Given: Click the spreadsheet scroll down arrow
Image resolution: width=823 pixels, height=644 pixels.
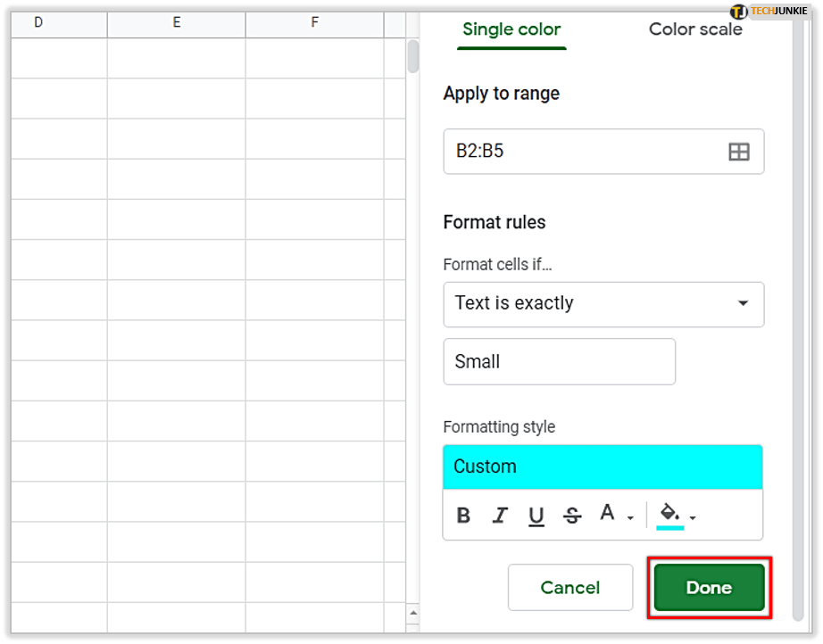Looking at the screenshot, I should 412,613.
